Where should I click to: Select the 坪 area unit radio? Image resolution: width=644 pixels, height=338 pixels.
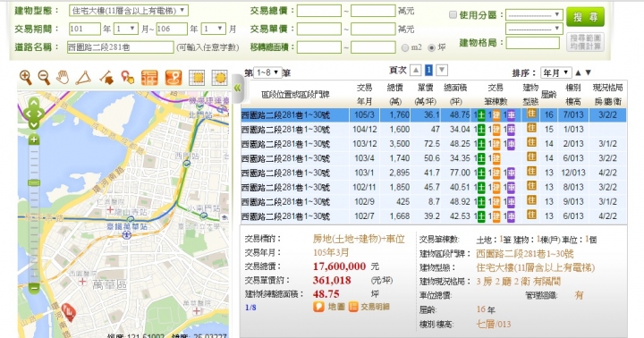click(431, 47)
